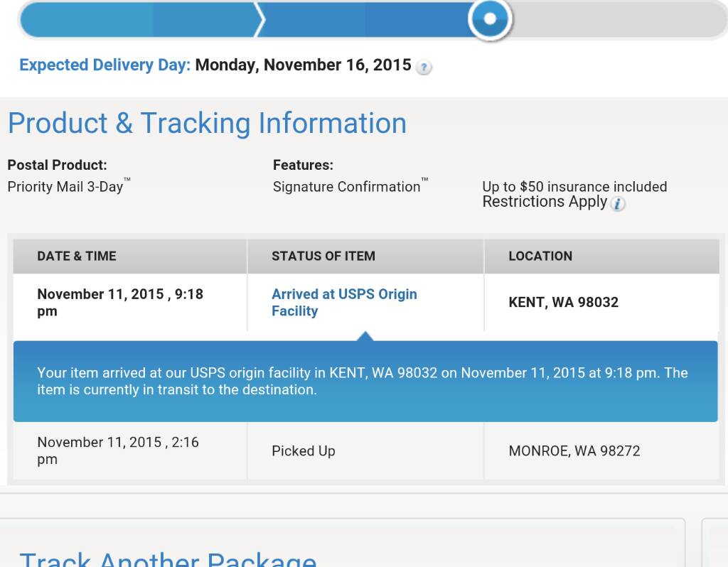This screenshot has width=728, height=567.
Task: Collapse the blue status detail pointer
Action: [x=365, y=336]
